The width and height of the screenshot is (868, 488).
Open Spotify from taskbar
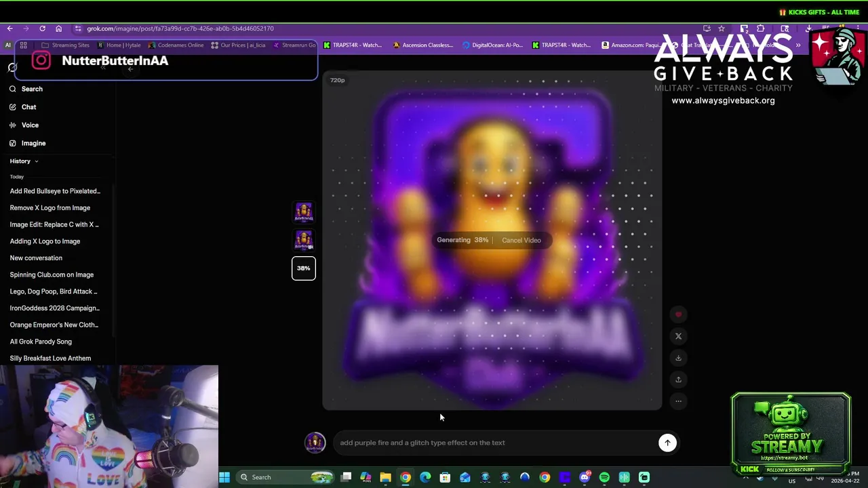[604, 477]
